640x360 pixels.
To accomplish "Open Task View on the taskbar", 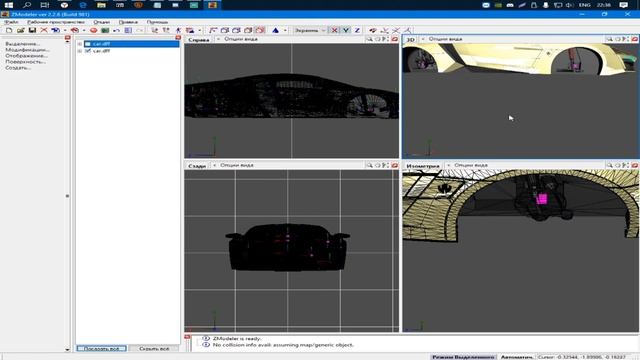I will (44, 5).
